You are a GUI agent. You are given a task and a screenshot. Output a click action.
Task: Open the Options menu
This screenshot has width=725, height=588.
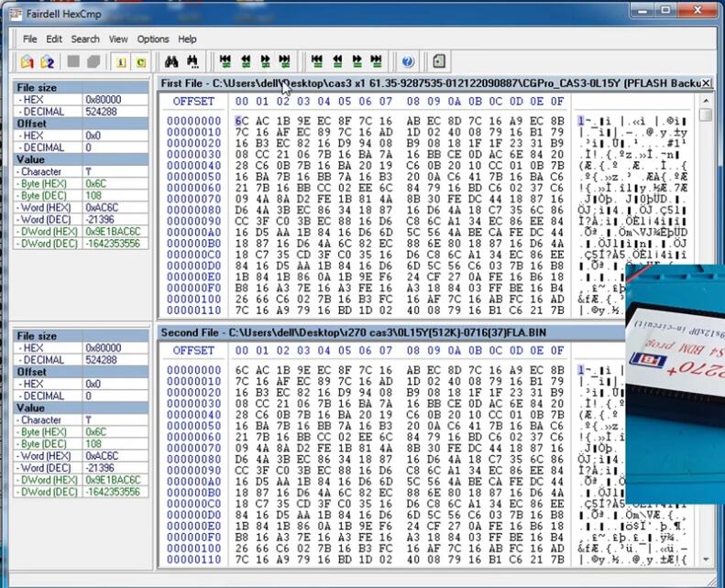(152, 39)
